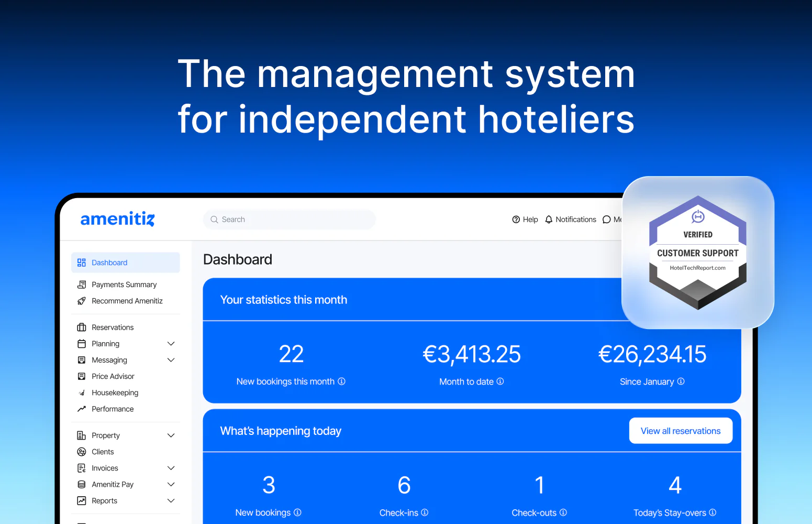Click the search magnifier icon
This screenshot has width=812, height=524.
tap(214, 220)
